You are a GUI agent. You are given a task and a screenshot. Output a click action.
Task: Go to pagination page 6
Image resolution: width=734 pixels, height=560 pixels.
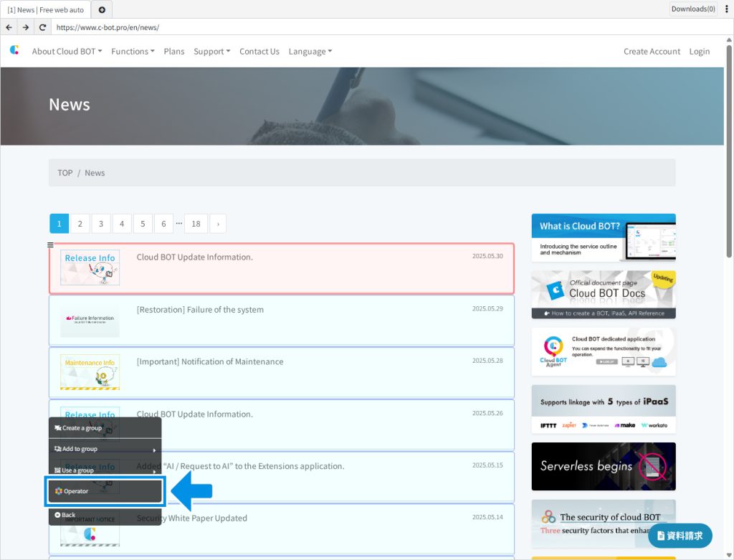[x=163, y=224]
